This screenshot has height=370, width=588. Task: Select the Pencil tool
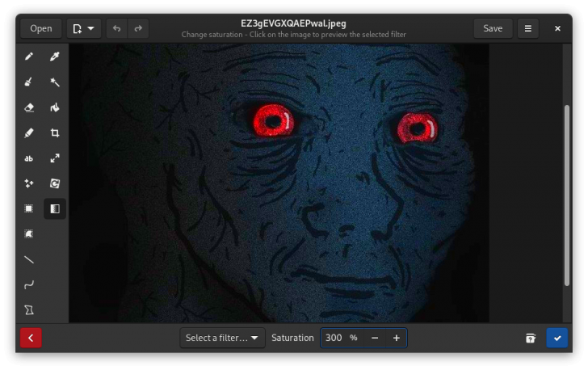pyautogui.click(x=29, y=57)
